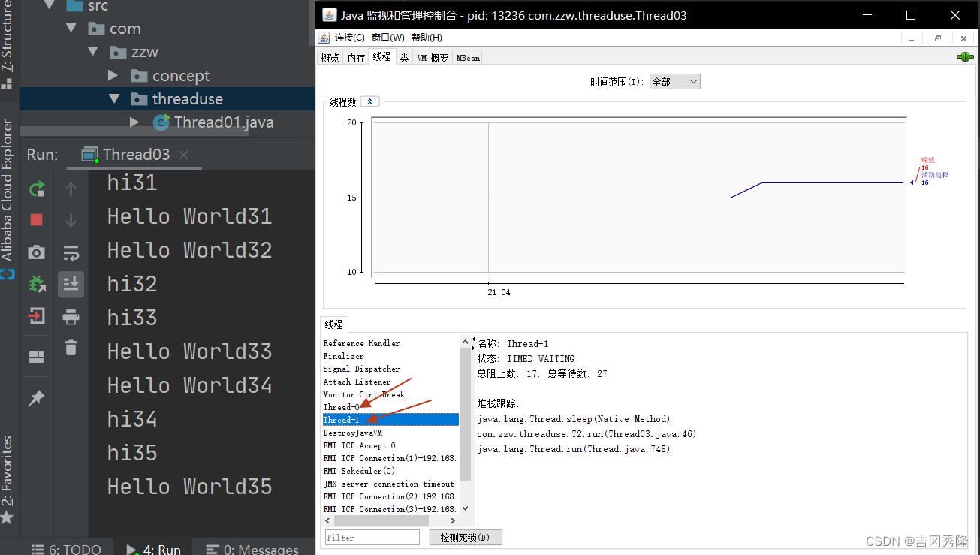980x555 pixels.
Task: Click thread list horizontal scrollbar left arrow
Action: [328, 520]
